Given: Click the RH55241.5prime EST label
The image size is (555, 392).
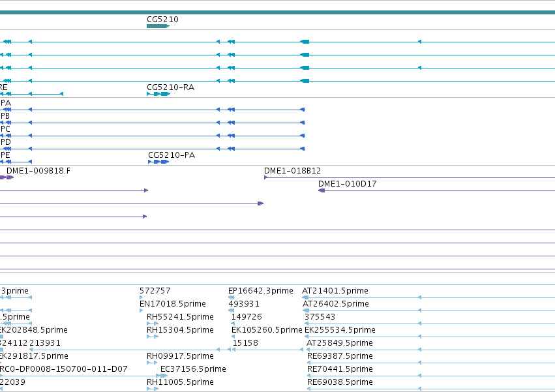Looking at the screenshot, I should tap(180, 317).
